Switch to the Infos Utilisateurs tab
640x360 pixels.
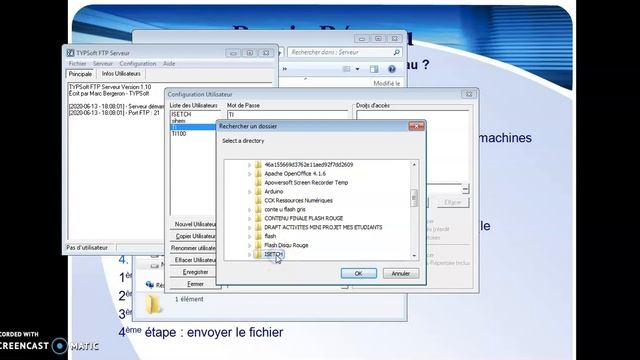coord(121,73)
